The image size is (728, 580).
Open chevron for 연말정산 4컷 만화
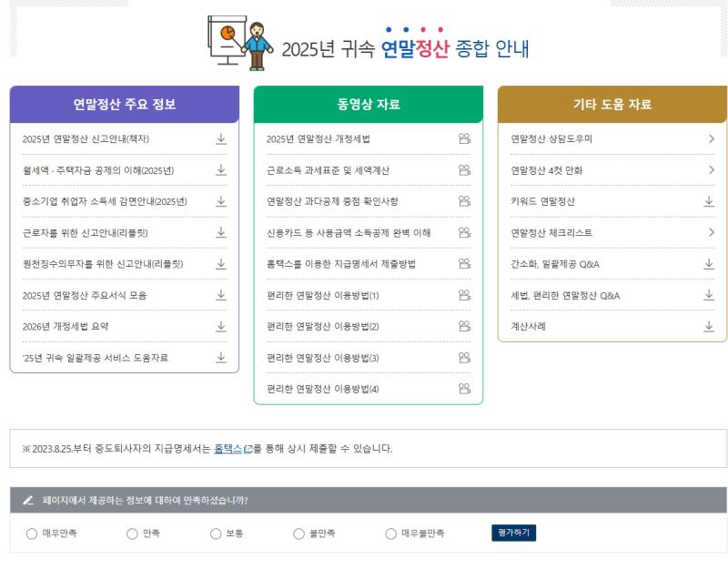(x=712, y=170)
